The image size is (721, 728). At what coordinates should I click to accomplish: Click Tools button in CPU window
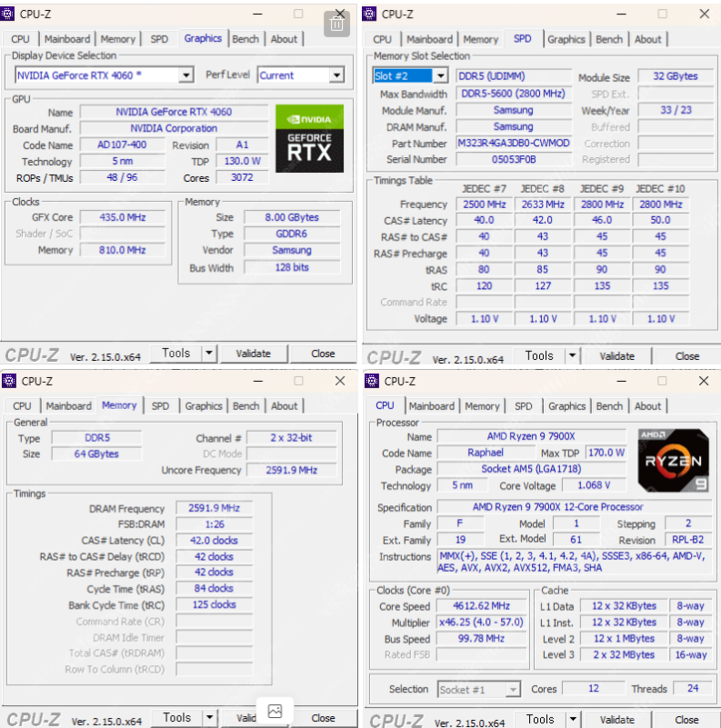click(x=540, y=720)
